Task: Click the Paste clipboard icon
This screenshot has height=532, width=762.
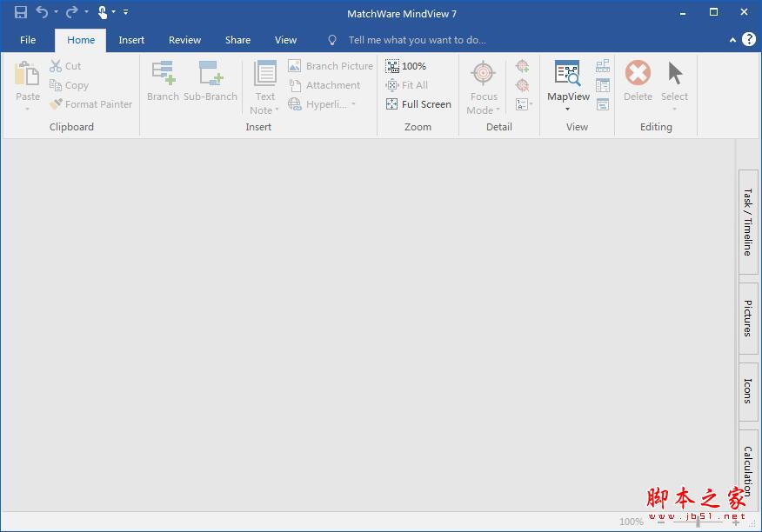Action: pos(27,74)
